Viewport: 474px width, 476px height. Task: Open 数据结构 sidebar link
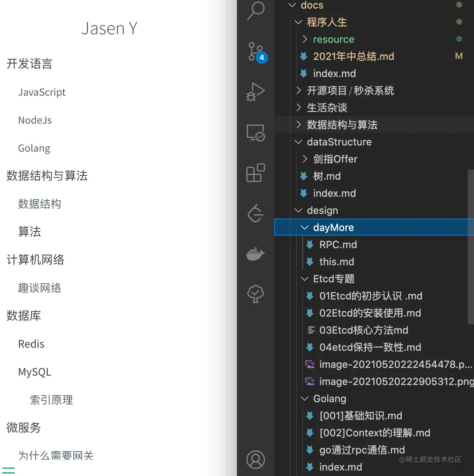click(40, 204)
